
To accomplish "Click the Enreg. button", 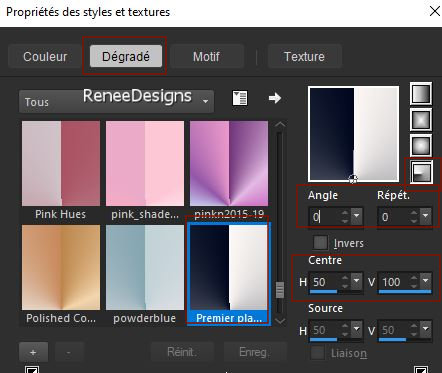I will click(x=255, y=352).
